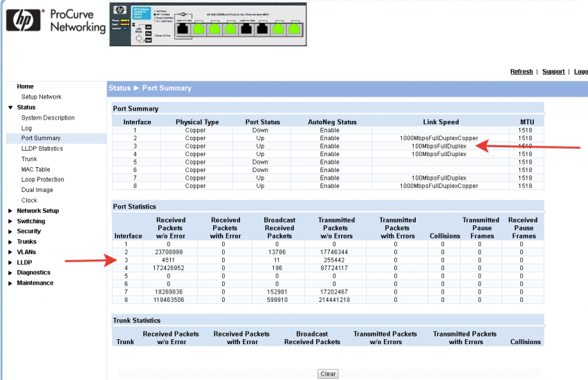Go to Setup Network under Home
This screenshot has width=588, height=380.
point(41,97)
